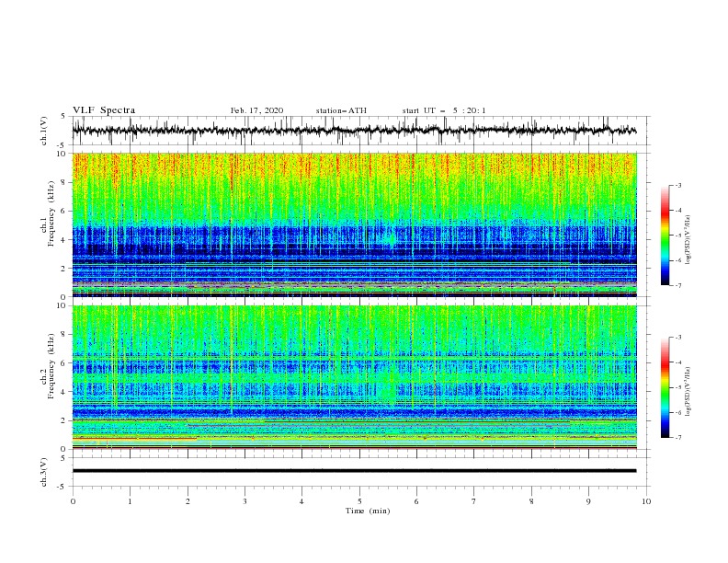Click the "ch.3(V)" waveform axis label
This screenshot has width=728, height=563.
44,472
